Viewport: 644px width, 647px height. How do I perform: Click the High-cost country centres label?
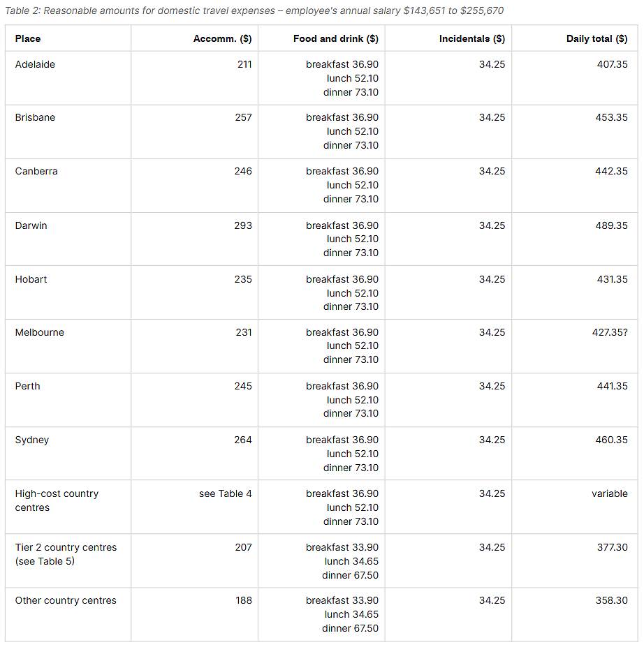click(x=57, y=500)
